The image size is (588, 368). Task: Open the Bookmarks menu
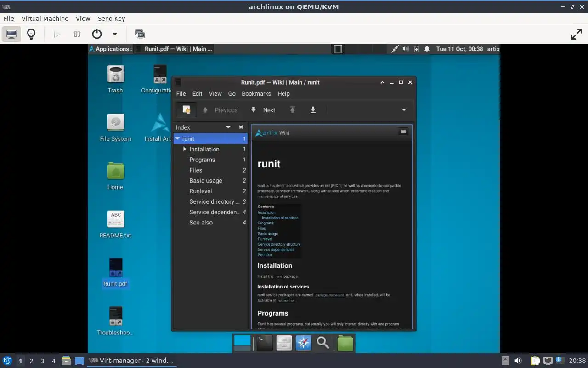click(256, 93)
